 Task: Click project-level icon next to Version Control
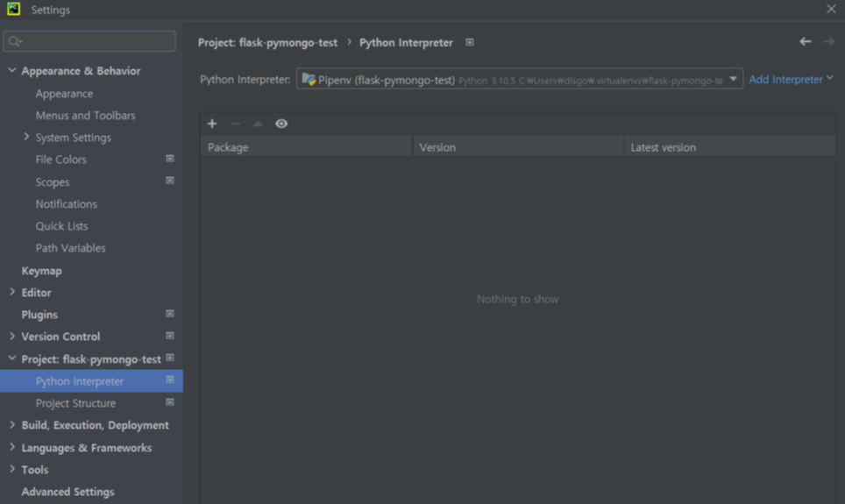170,336
